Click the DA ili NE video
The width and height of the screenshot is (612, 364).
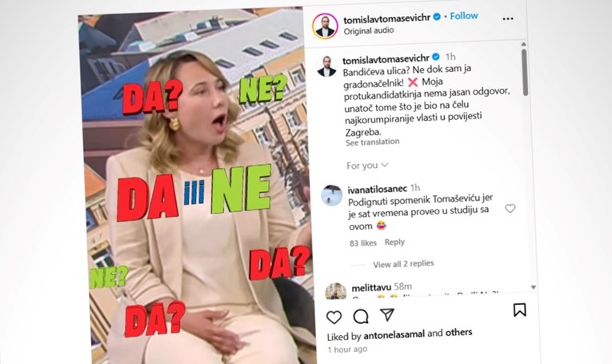point(197,187)
